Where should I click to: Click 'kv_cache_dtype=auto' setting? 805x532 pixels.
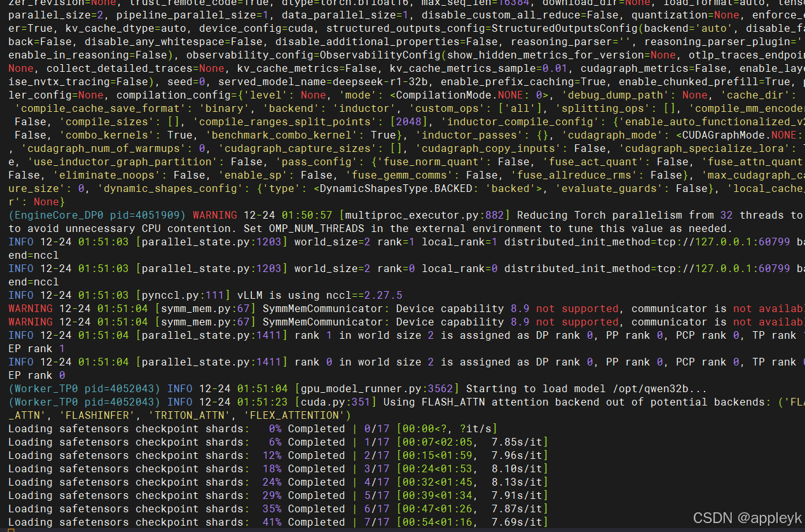pos(125,28)
